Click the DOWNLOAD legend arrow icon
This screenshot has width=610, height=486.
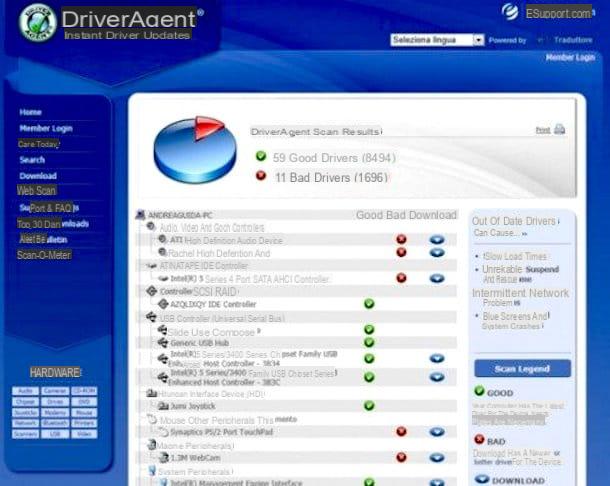tap(482, 479)
